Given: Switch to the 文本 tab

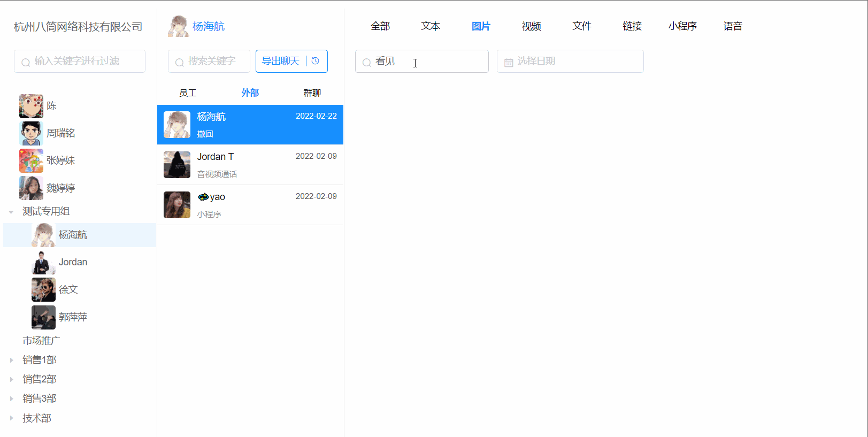Looking at the screenshot, I should (x=431, y=26).
